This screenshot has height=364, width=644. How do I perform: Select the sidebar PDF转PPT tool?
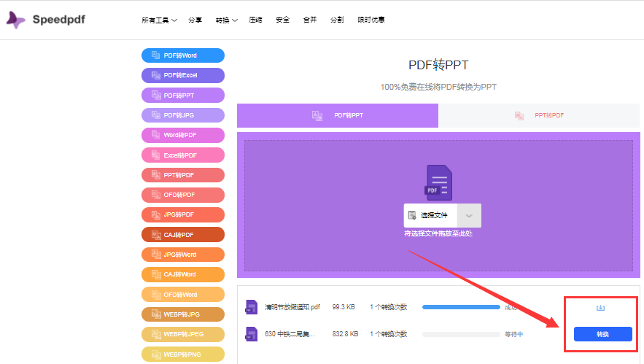183,96
